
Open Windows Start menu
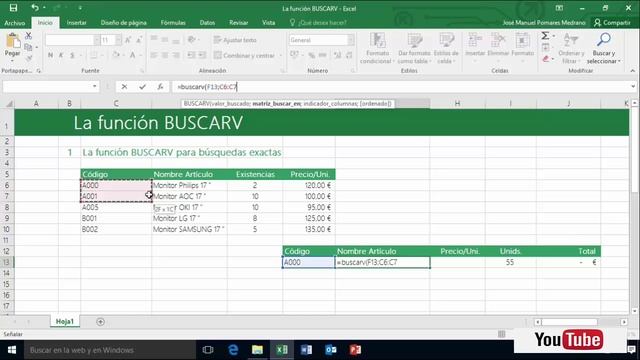12,350
